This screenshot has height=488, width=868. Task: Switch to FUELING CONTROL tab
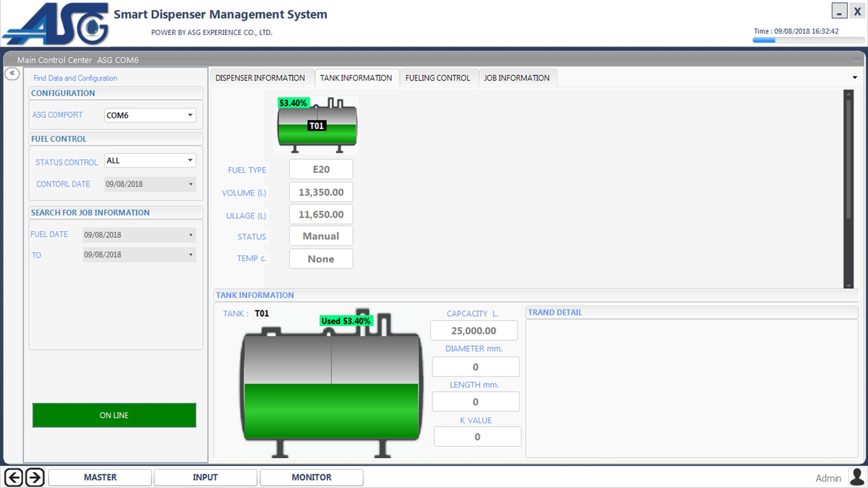(x=437, y=78)
